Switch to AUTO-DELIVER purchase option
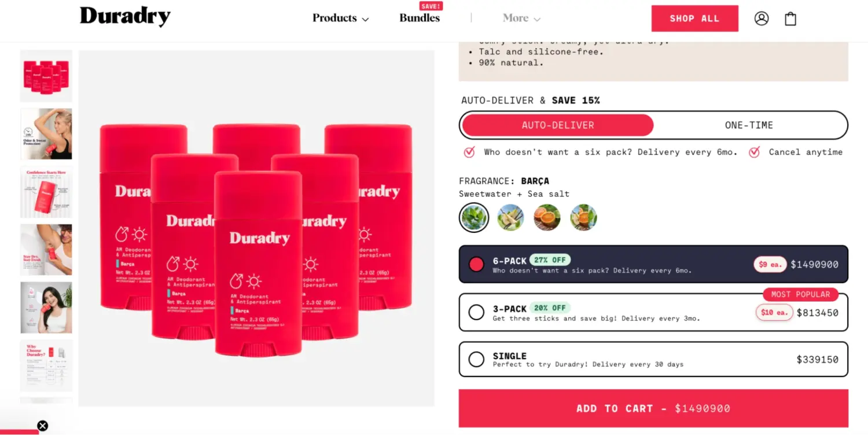The height and width of the screenshot is (435, 868). click(x=558, y=125)
